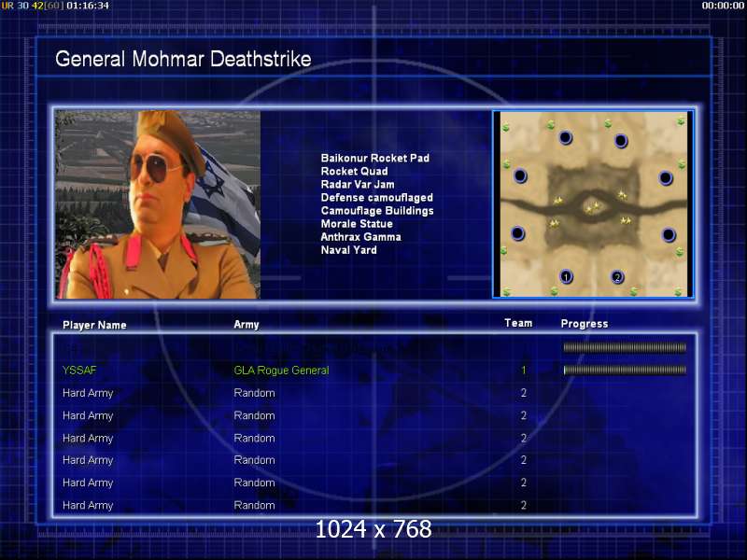Click the progress bar above YSSAF's row

tap(625, 347)
